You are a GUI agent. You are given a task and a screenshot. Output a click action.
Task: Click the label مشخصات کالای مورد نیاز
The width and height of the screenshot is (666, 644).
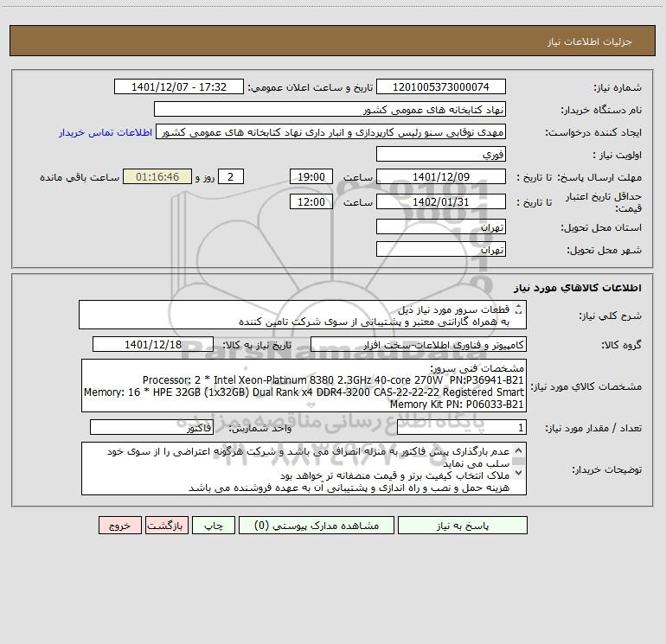tap(586, 386)
